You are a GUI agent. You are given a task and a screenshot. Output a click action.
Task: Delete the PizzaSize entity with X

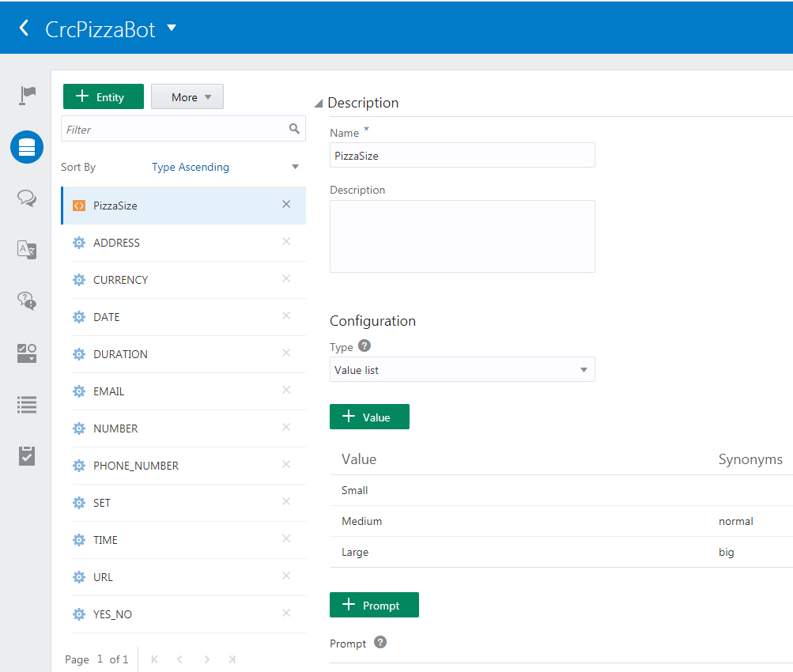(x=286, y=205)
